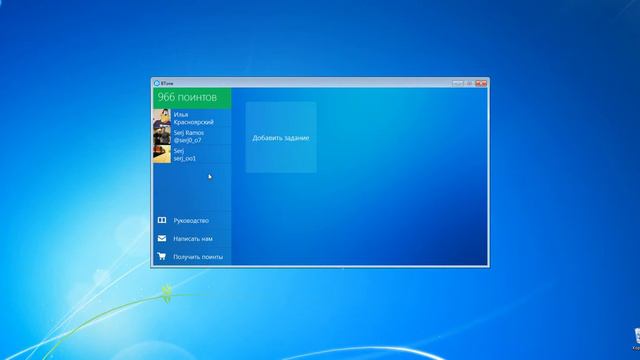Click the app logo in title bar
The width and height of the screenshot is (640, 360).
pyautogui.click(x=157, y=83)
